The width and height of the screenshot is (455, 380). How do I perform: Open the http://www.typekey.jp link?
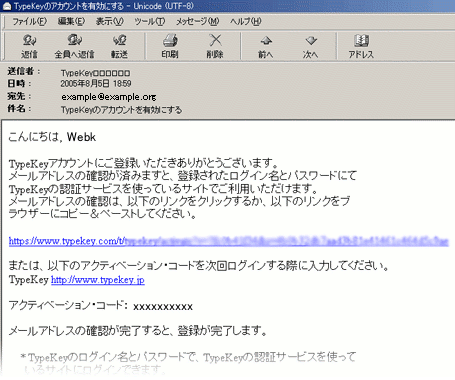(x=98, y=280)
